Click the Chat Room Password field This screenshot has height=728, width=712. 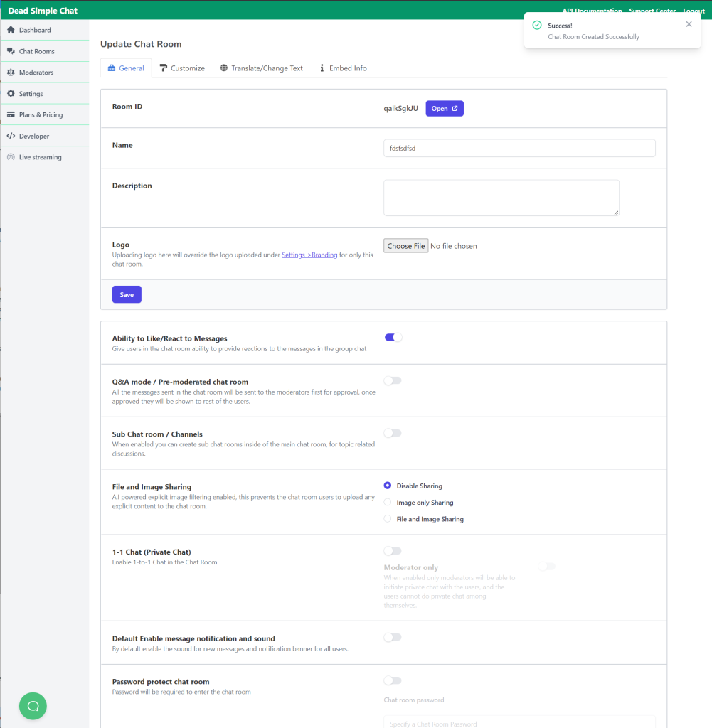point(519,722)
